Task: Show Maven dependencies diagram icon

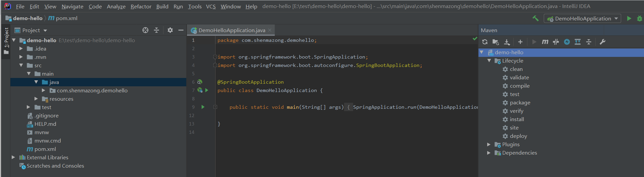Action: click(x=578, y=42)
